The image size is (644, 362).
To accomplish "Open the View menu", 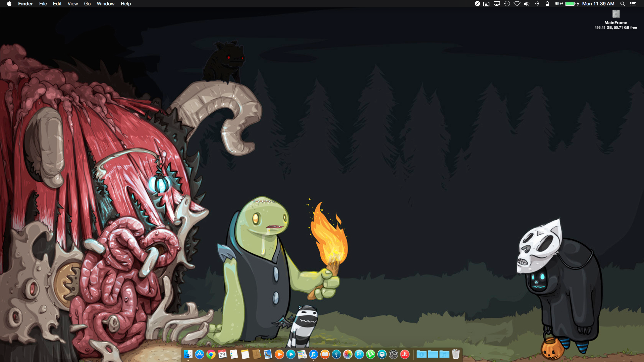I will 72,4.
